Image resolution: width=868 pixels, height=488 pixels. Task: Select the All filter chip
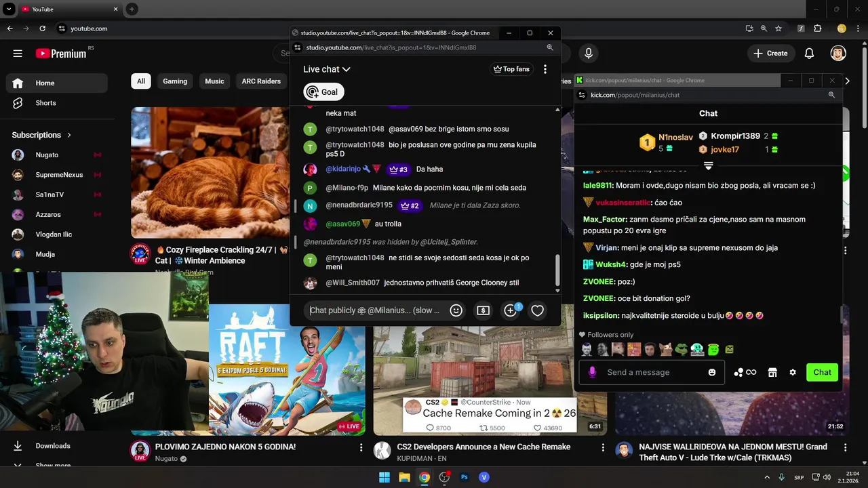pos(141,81)
